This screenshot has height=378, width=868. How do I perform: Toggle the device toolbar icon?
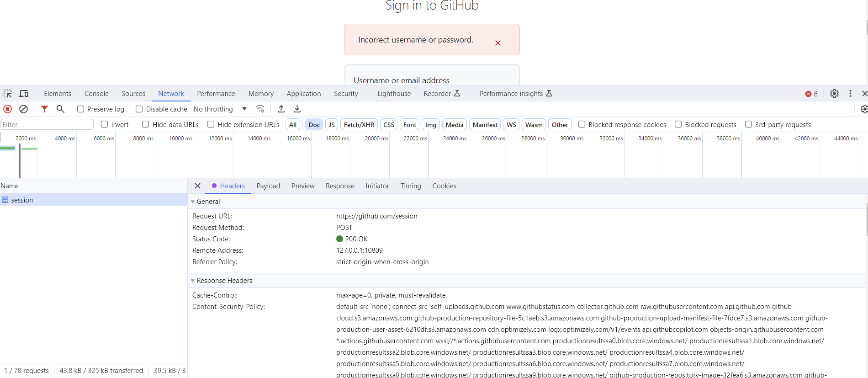[24, 94]
